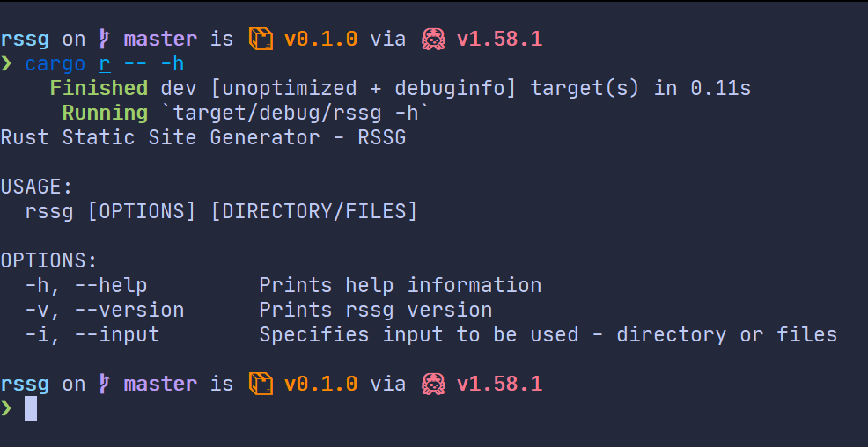Click the Rust crab icon in the last prompt line

tap(433, 384)
